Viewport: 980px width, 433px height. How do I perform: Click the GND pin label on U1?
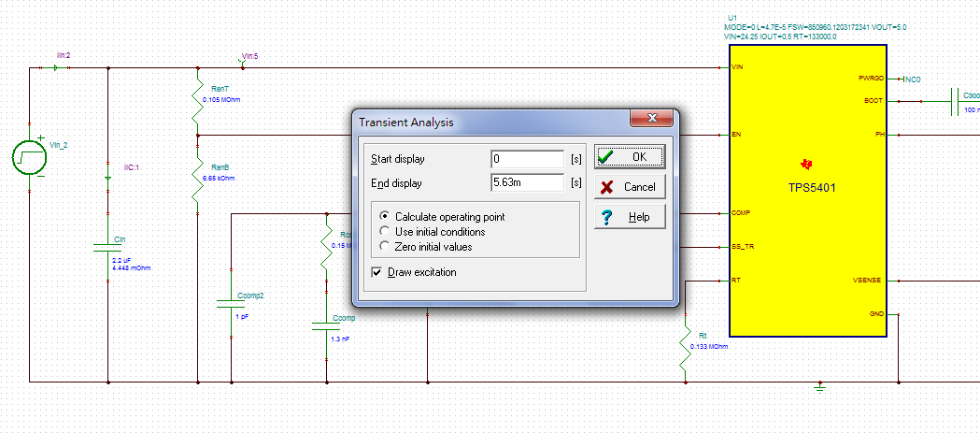coord(877,313)
